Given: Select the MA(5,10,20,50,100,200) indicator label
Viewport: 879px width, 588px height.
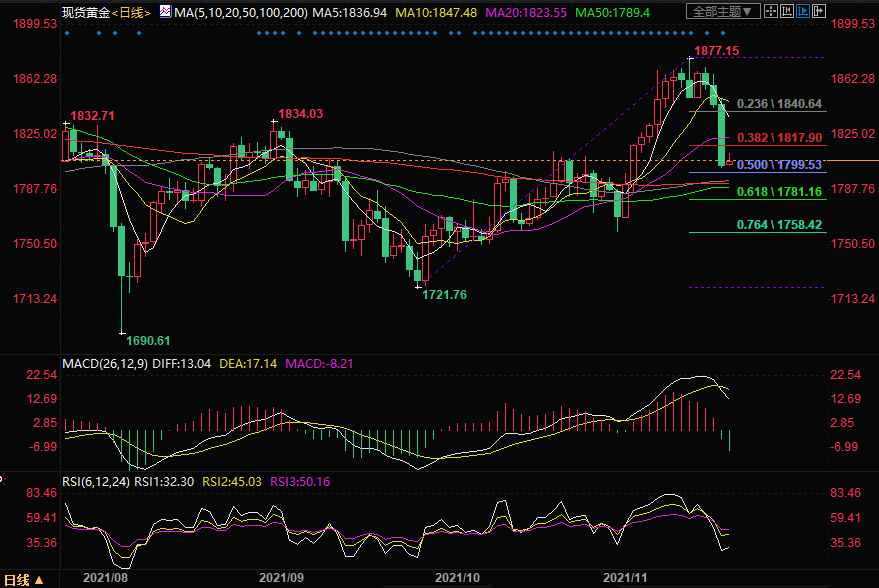Looking at the screenshot, I should pyautogui.click(x=237, y=12).
